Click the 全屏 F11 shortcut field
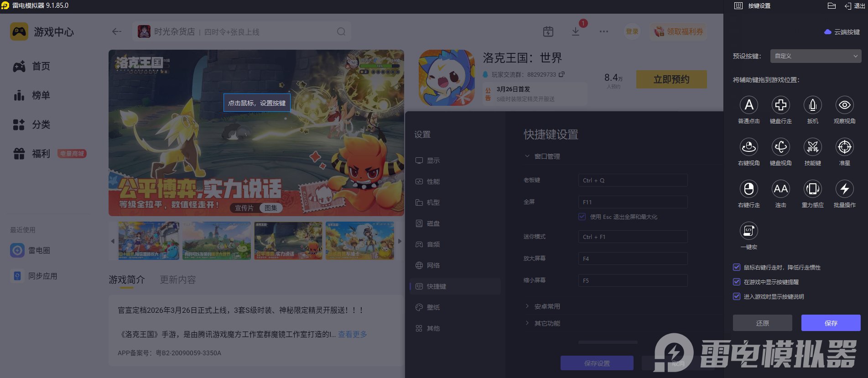The height and width of the screenshot is (378, 868). (x=633, y=202)
